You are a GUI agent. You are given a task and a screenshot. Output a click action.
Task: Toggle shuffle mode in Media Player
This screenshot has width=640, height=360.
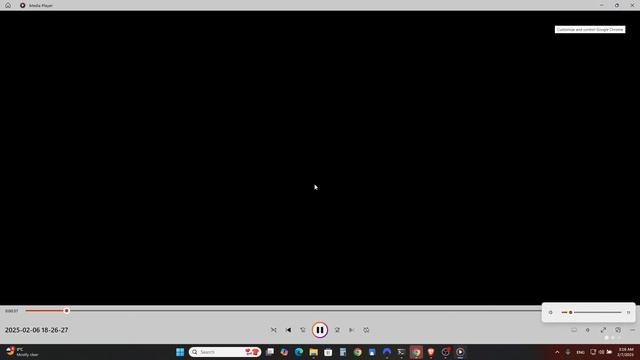click(x=273, y=330)
